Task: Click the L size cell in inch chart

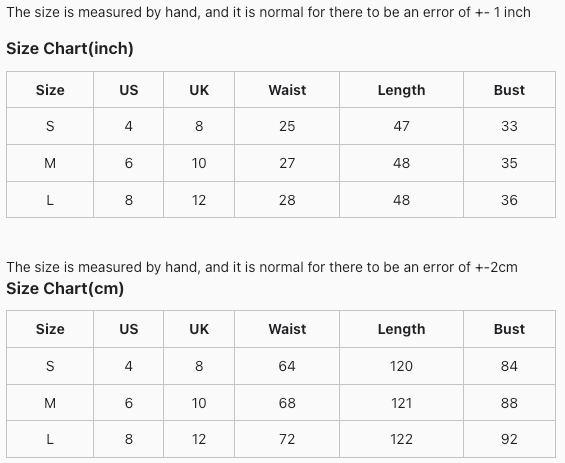Action: click(x=50, y=200)
